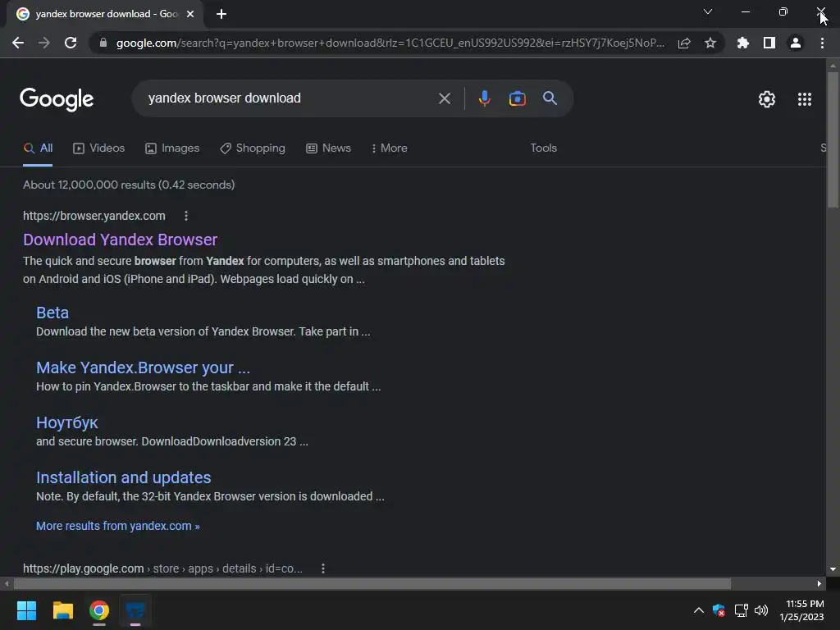
Task: Search by image with camera icon
Action: [x=518, y=98]
